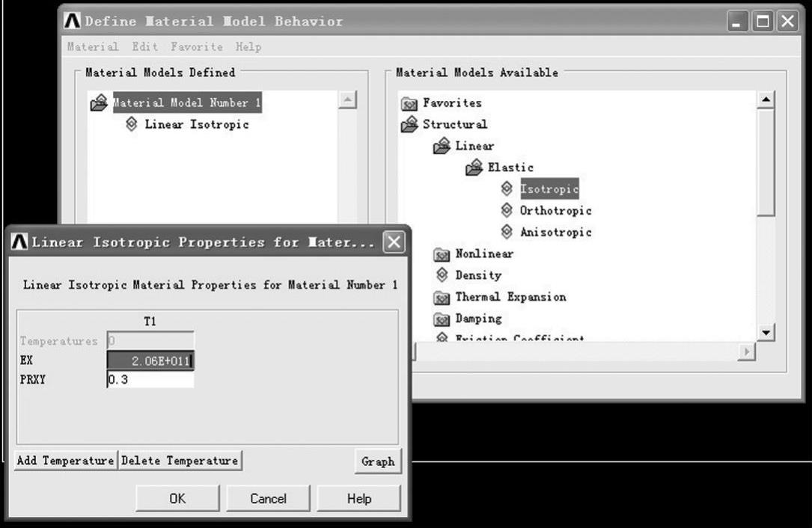Expand the Damping tree node

pyautogui.click(x=478, y=319)
